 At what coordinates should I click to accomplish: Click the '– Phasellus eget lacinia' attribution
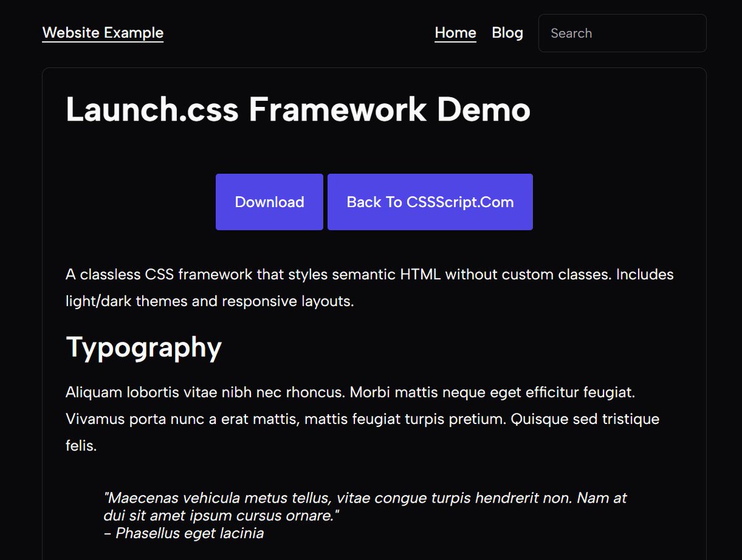184,533
